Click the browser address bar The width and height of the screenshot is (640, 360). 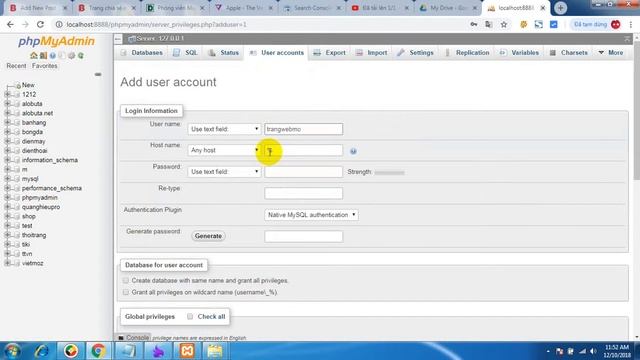pyautogui.click(x=261, y=24)
